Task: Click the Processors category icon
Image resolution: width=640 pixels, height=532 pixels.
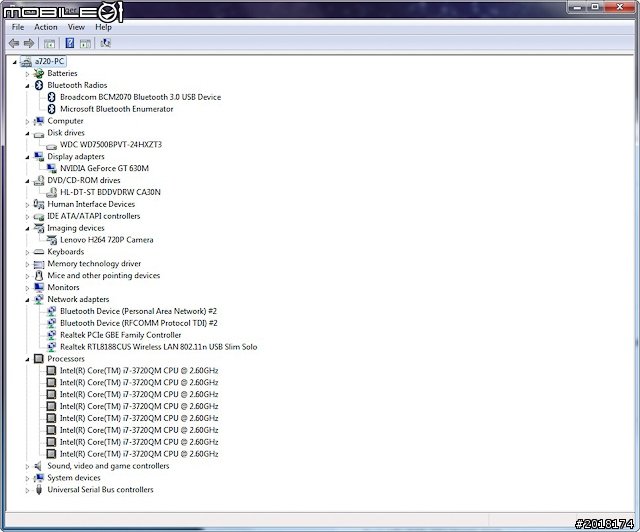Action: (x=39, y=359)
